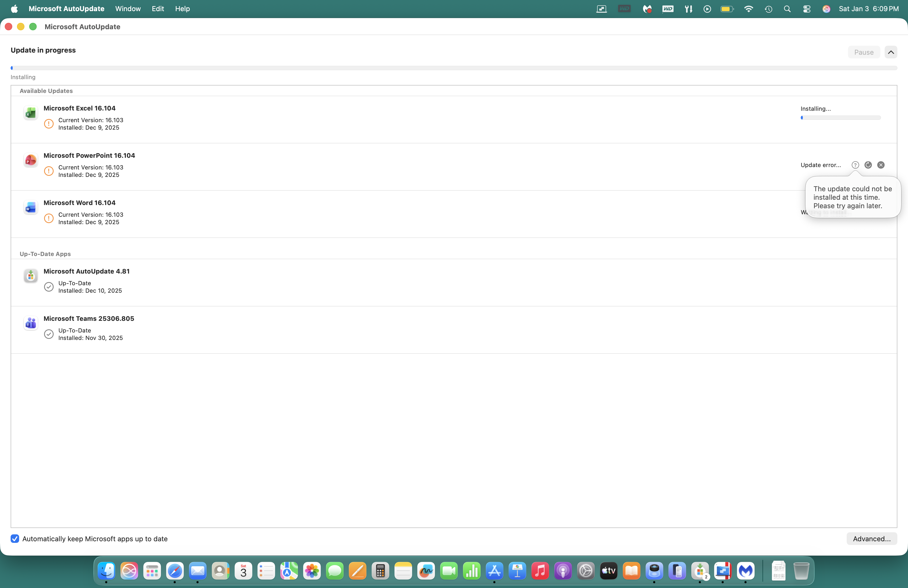
Task: Cancel the failed PowerPoint update
Action: pyautogui.click(x=881, y=165)
